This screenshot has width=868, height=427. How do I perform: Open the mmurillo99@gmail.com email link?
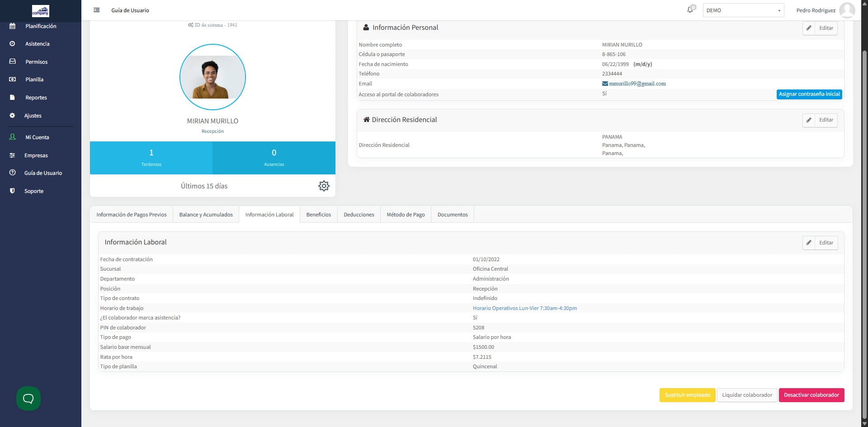tap(637, 84)
